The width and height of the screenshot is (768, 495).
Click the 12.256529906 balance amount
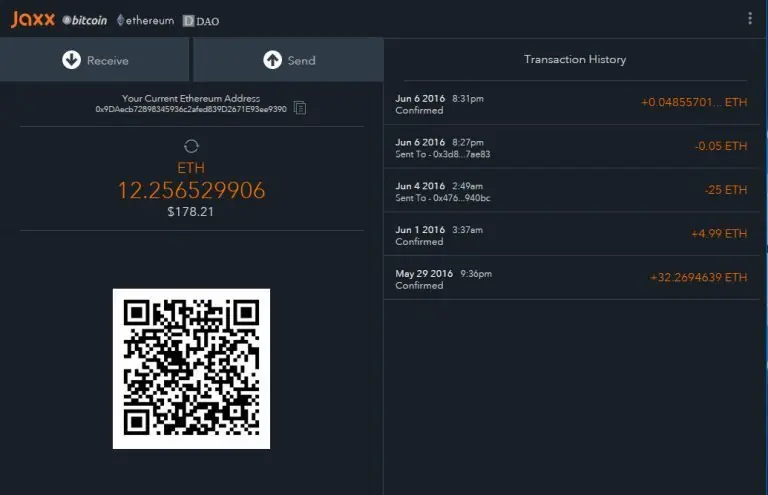click(192, 190)
